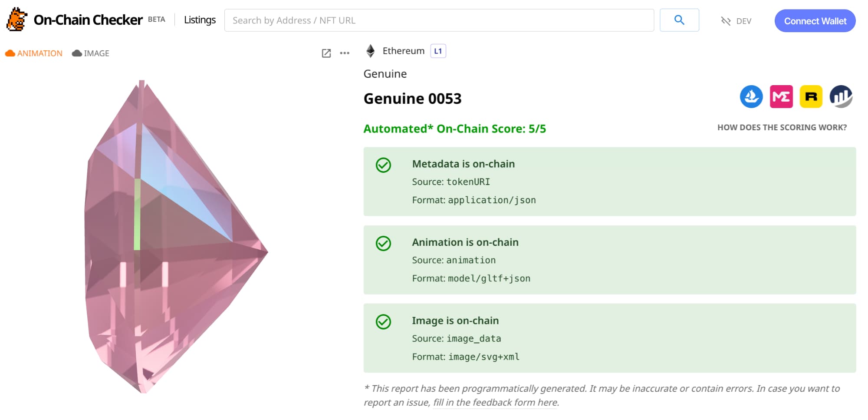This screenshot has height=420, width=868.
Task: Switch to the ANIMATION tab
Action: (x=34, y=53)
